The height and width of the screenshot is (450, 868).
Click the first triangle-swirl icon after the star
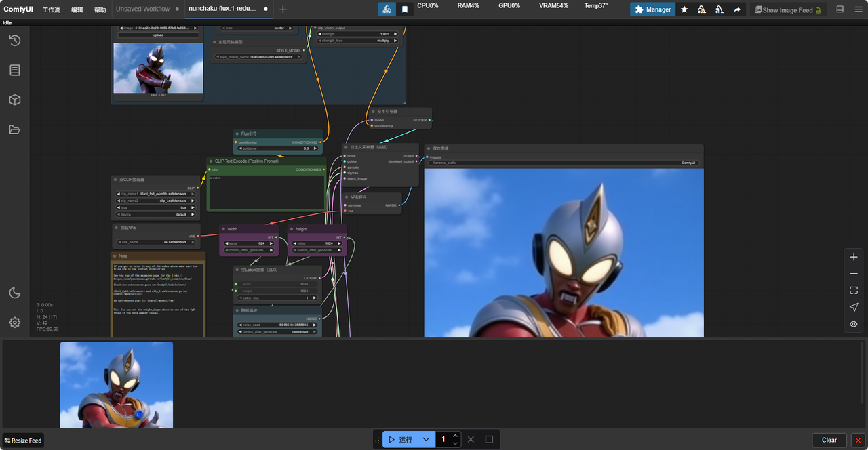[702, 9]
